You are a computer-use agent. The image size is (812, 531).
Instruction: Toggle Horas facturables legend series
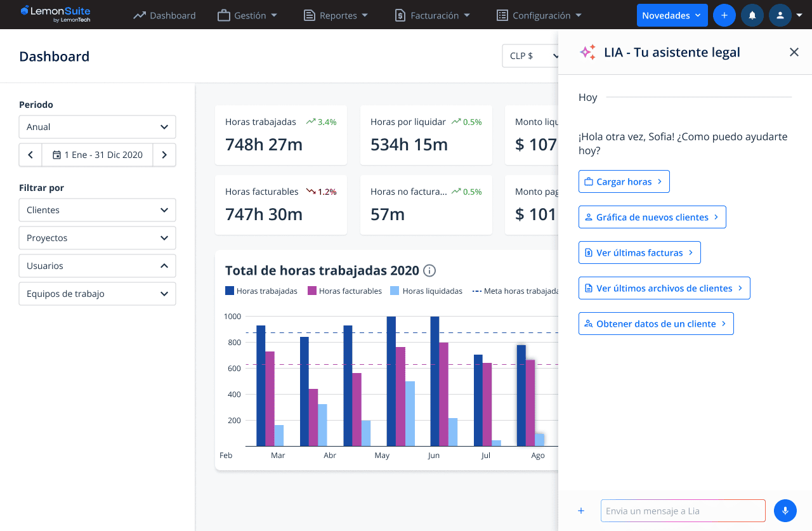pyautogui.click(x=344, y=291)
